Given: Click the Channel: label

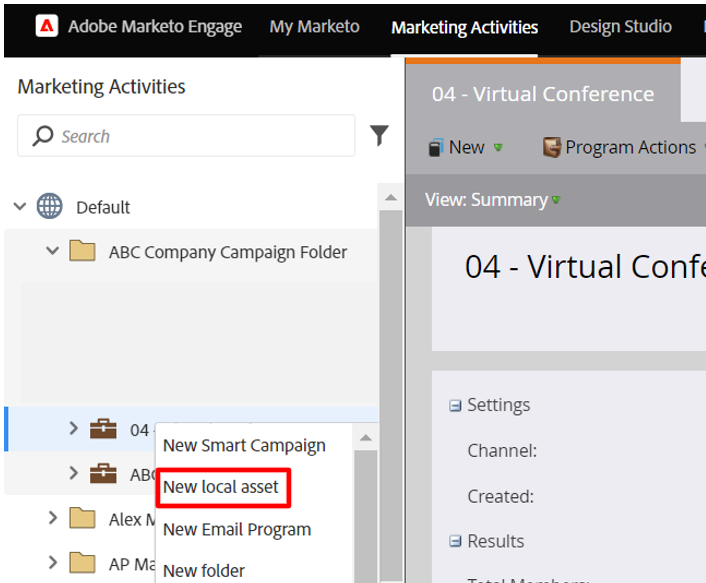Looking at the screenshot, I should click(502, 450).
